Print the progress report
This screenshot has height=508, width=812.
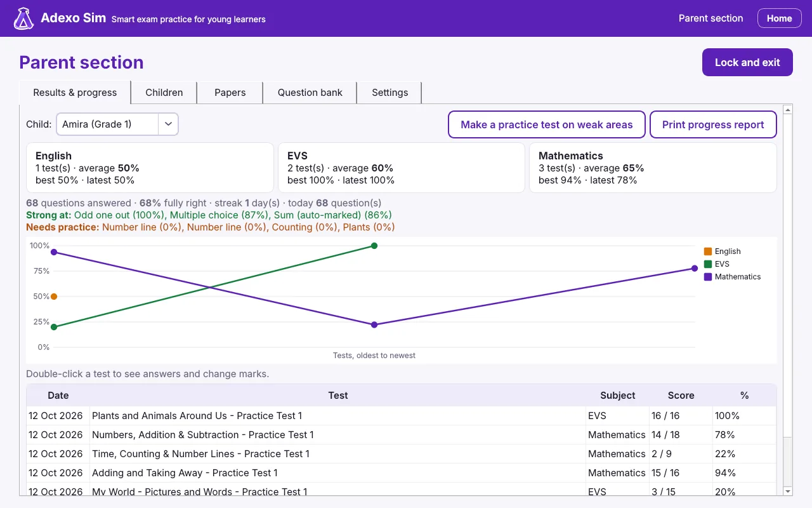click(x=713, y=124)
